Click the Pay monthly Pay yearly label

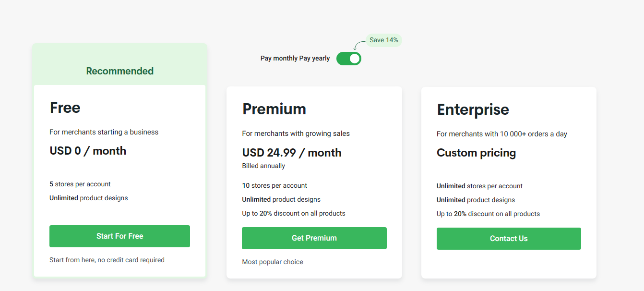click(x=295, y=59)
